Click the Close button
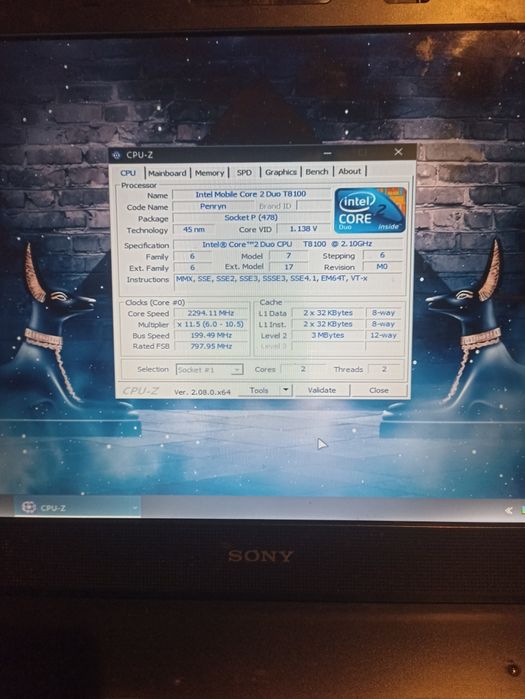Screen dimensions: 525x699 click(379, 390)
